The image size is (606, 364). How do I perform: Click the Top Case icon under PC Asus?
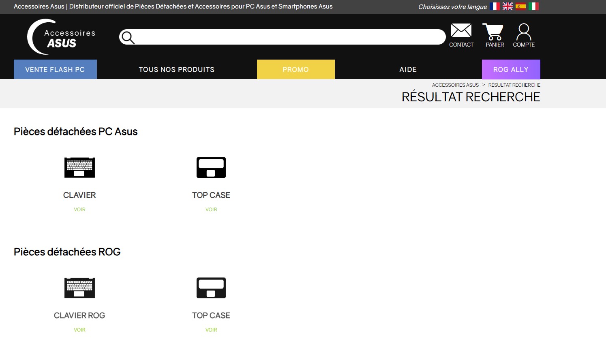(211, 167)
